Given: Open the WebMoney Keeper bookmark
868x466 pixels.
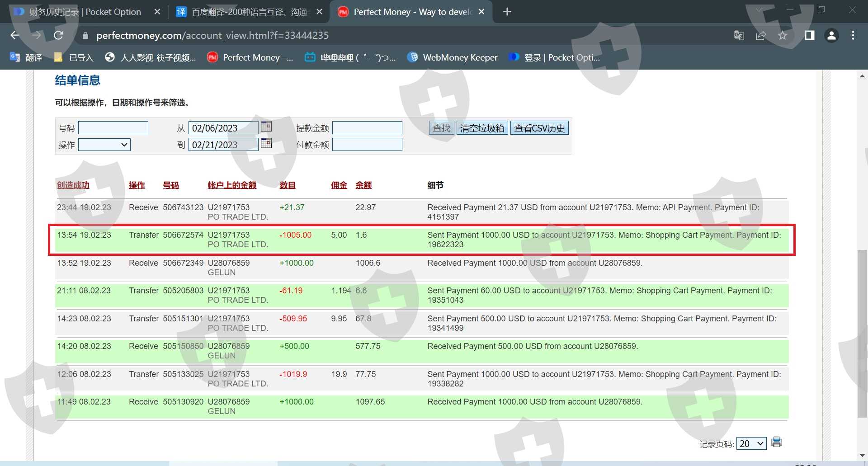Looking at the screenshot, I should pos(453,57).
